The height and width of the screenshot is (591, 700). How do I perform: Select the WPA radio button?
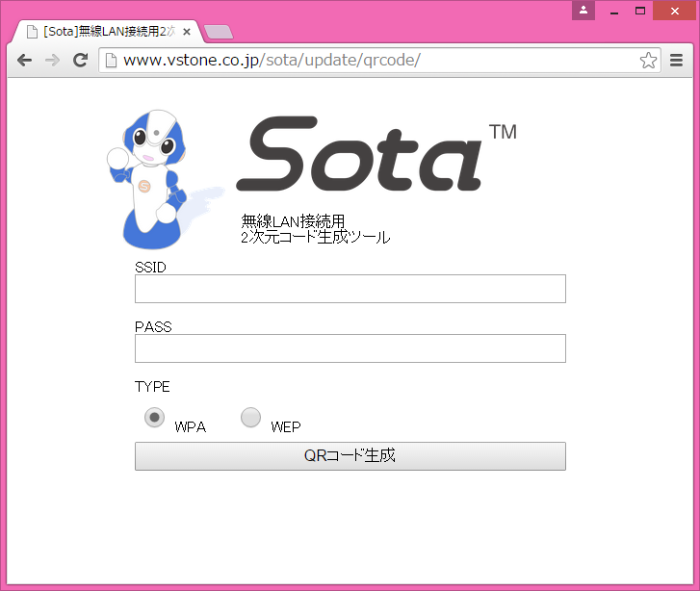point(154,418)
